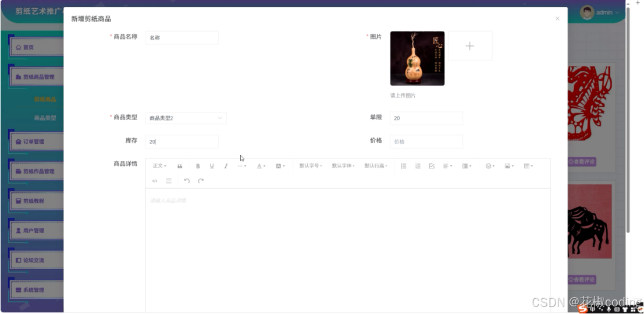
Task: Open the indent options
Action: [x=467, y=166]
